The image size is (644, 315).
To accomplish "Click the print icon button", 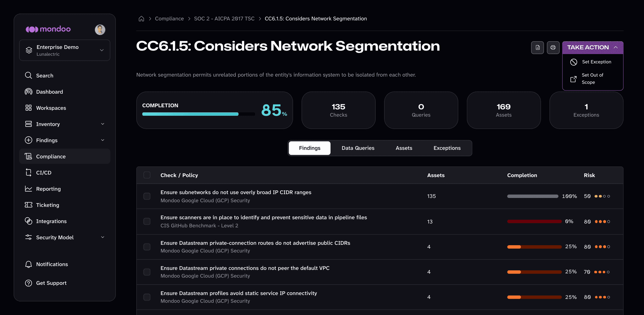I will point(553,47).
